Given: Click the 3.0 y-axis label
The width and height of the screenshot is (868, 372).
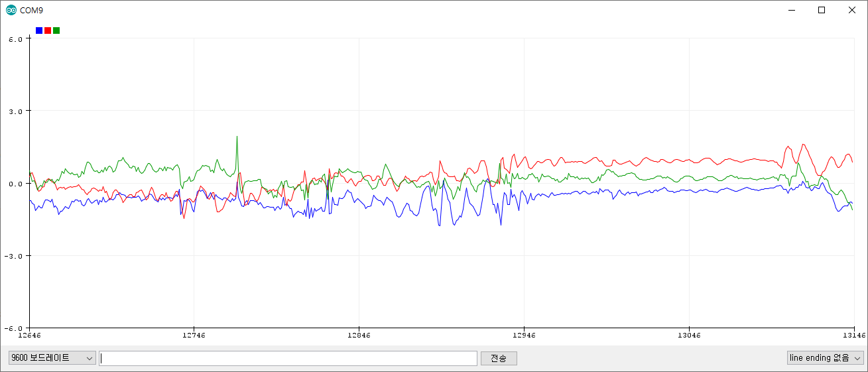Looking at the screenshot, I should (x=17, y=111).
